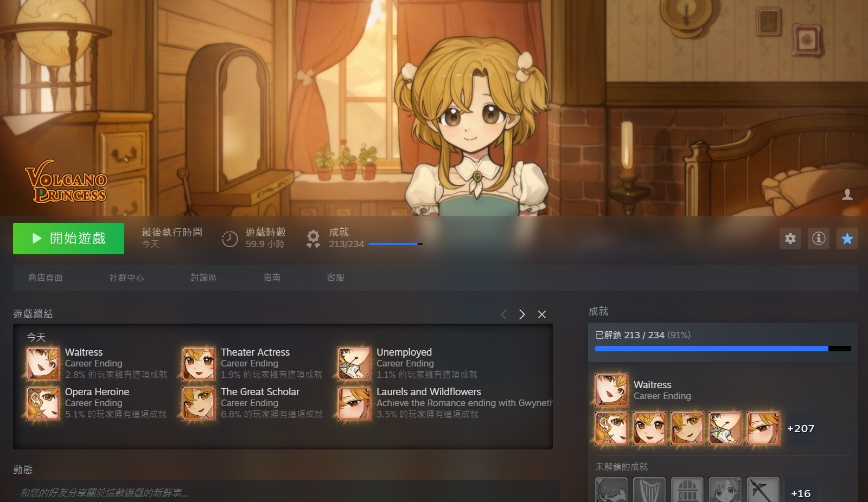Image resolution: width=868 pixels, height=502 pixels.
Task: Go to next game summary page
Action: pos(522,314)
